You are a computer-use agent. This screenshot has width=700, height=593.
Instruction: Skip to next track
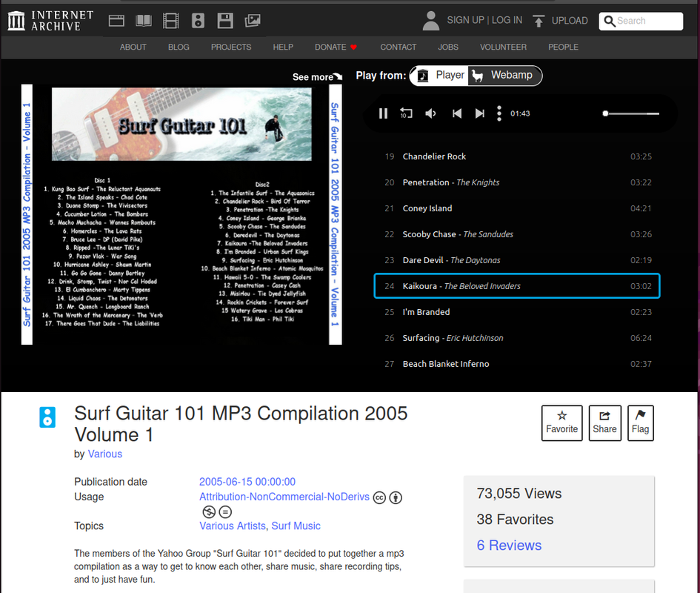tap(479, 113)
